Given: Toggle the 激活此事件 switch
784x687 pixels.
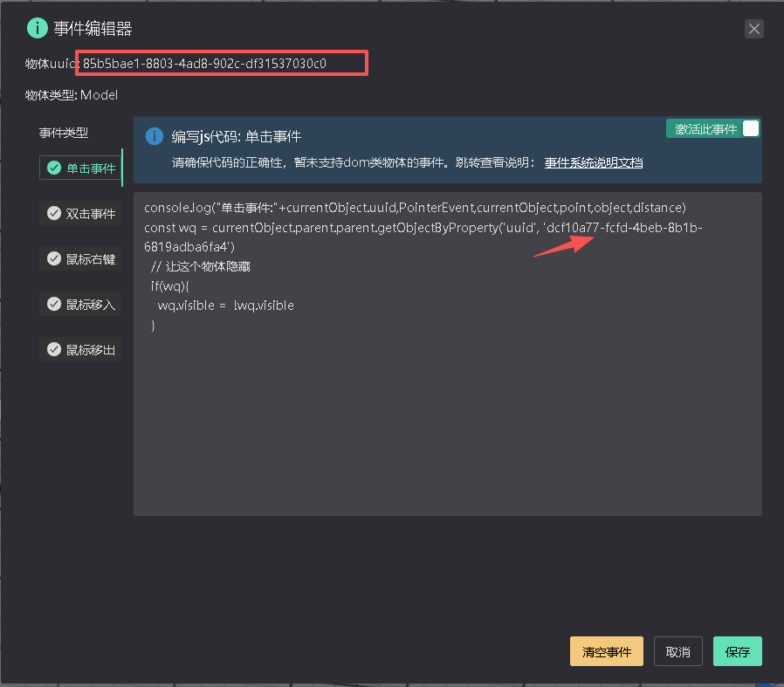Looking at the screenshot, I should pyautogui.click(x=750, y=129).
